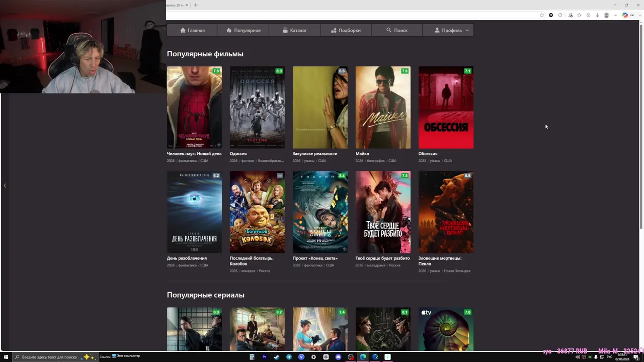The height and width of the screenshot is (362, 644).
Task: Open the browser favorites list
Action: tap(579, 15)
